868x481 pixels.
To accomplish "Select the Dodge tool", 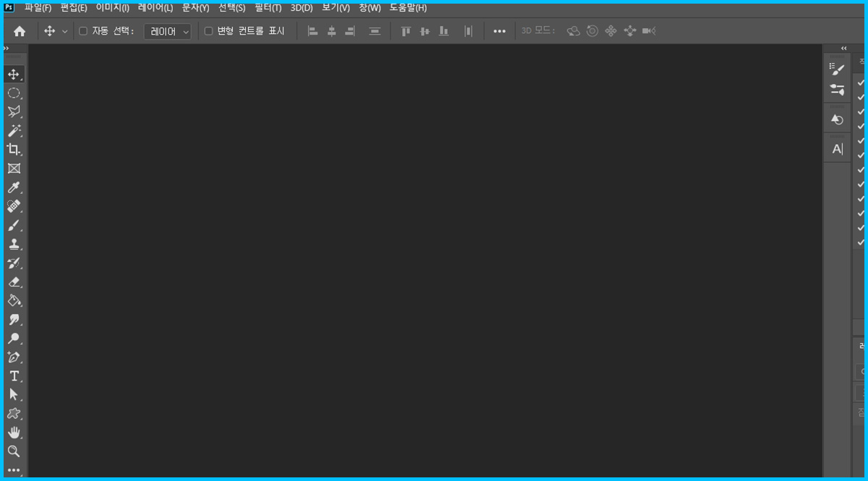I will 14,339.
